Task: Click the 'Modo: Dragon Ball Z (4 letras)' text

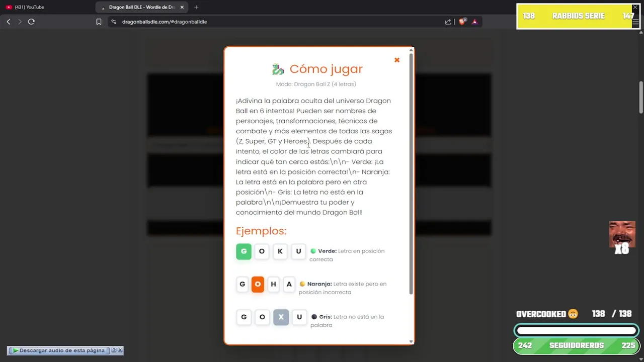Action: [x=316, y=84]
